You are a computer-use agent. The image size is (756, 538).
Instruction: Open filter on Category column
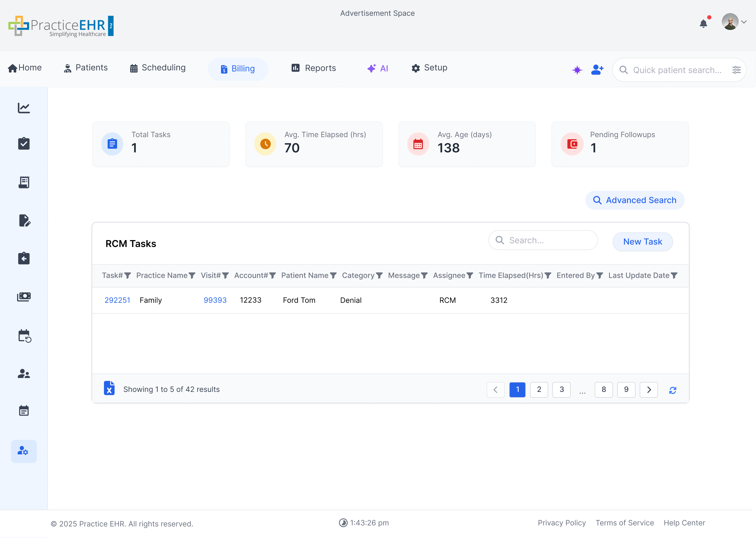(x=379, y=276)
